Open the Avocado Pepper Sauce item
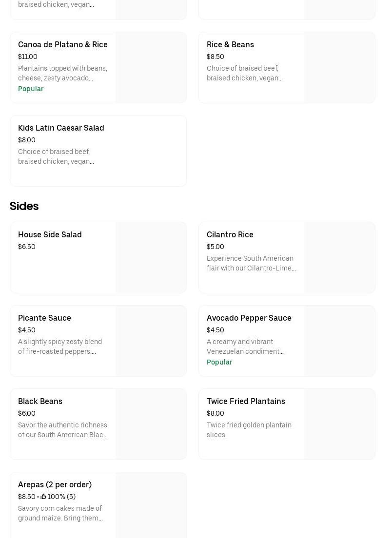392x538 pixels. click(249, 318)
